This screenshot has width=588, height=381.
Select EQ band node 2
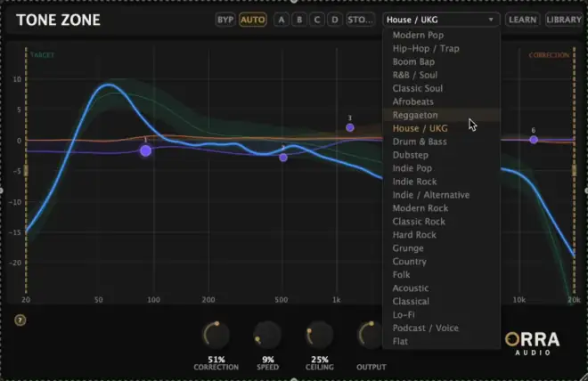click(283, 158)
